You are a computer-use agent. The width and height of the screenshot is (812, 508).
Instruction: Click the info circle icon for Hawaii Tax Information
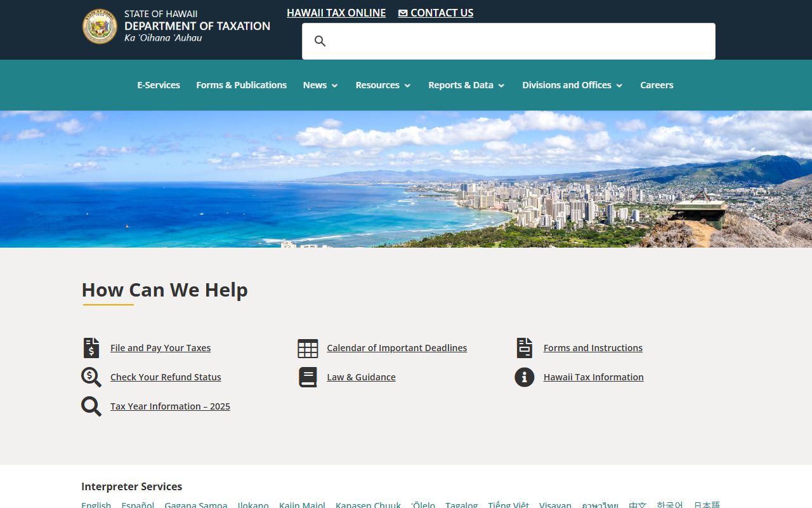tap(525, 377)
